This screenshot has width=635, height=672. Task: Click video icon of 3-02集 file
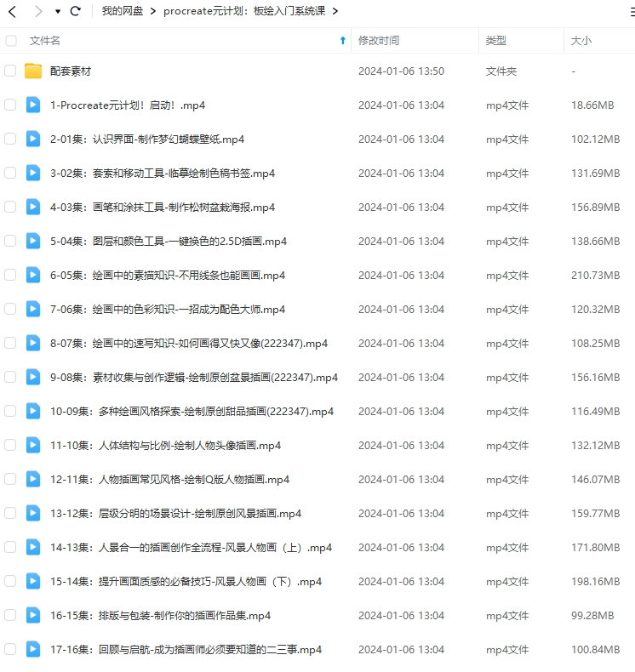[33, 173]
